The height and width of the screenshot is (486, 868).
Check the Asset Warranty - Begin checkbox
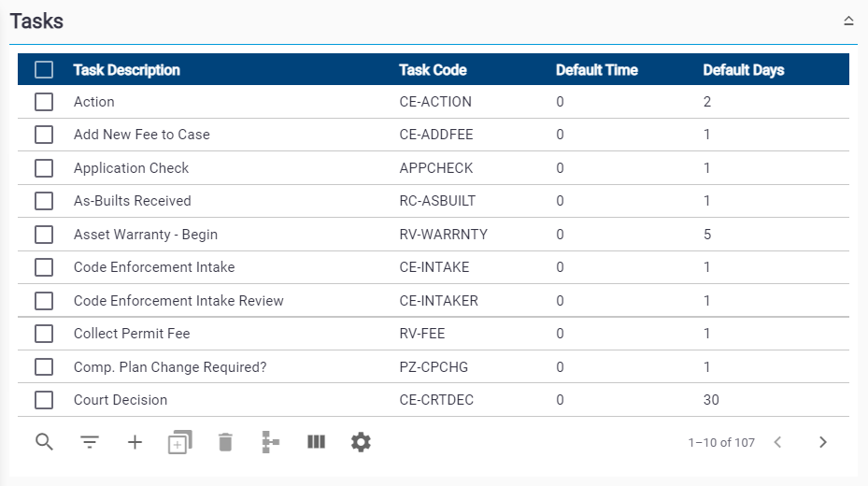[x=44, y=235]
